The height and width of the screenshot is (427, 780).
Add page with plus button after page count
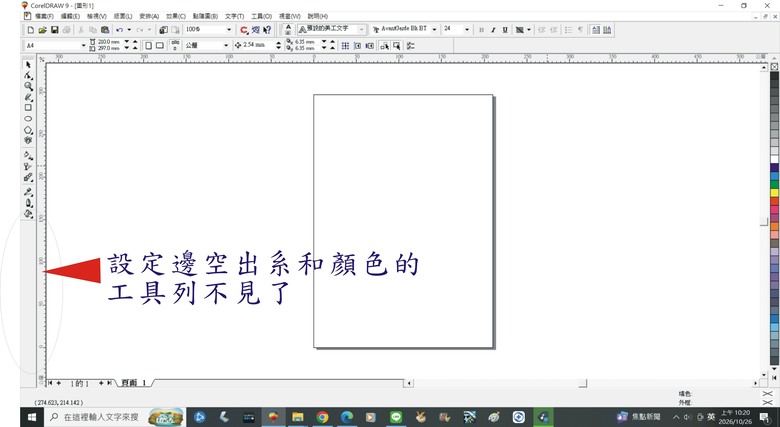101,383
